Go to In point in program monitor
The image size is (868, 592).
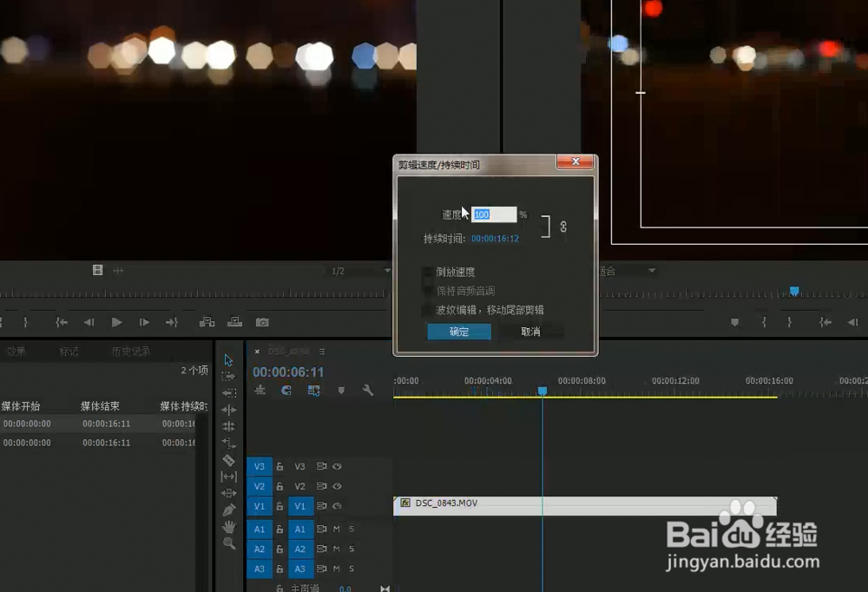[825, 322]
